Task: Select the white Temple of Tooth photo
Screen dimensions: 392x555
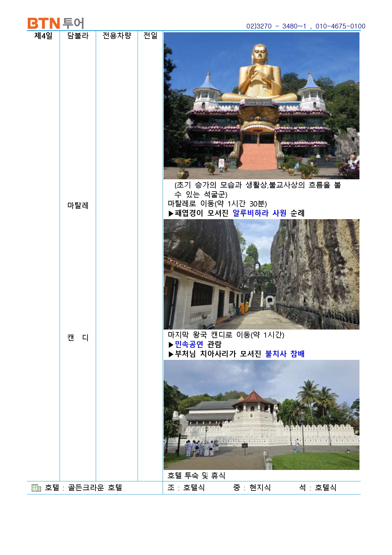Action: coord(261,415)
